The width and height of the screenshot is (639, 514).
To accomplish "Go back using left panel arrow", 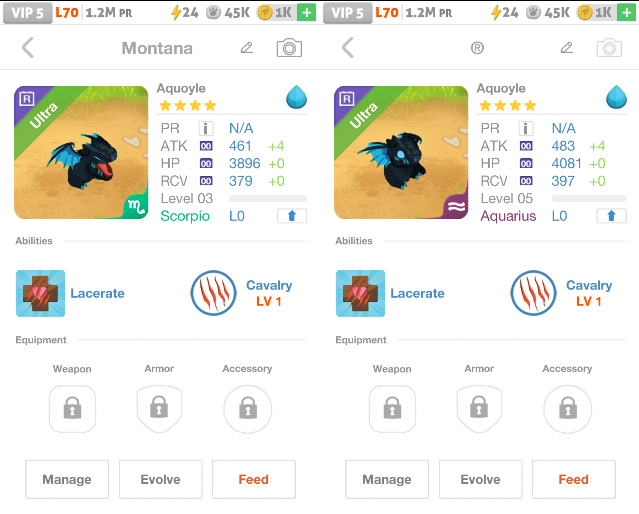I will [x=27, y=48].
